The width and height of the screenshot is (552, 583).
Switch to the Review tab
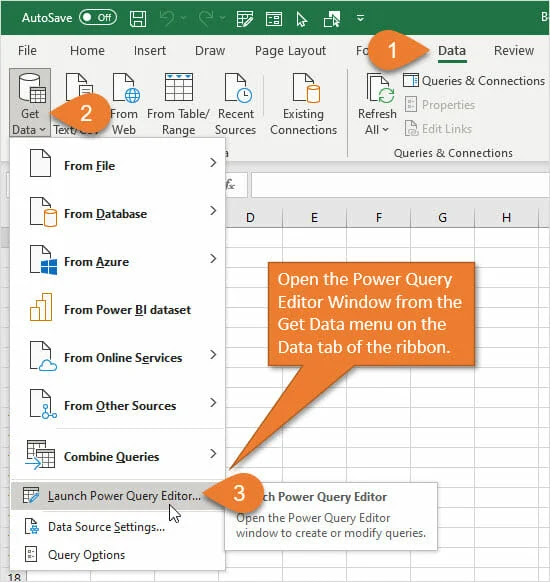514,50
